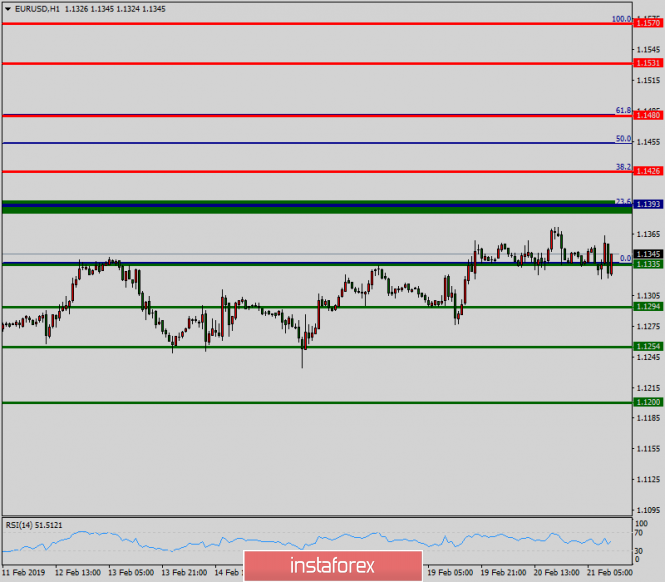
Task: Click the Fibonacci 100.0 level label
Action: click(x=621, y=18)
